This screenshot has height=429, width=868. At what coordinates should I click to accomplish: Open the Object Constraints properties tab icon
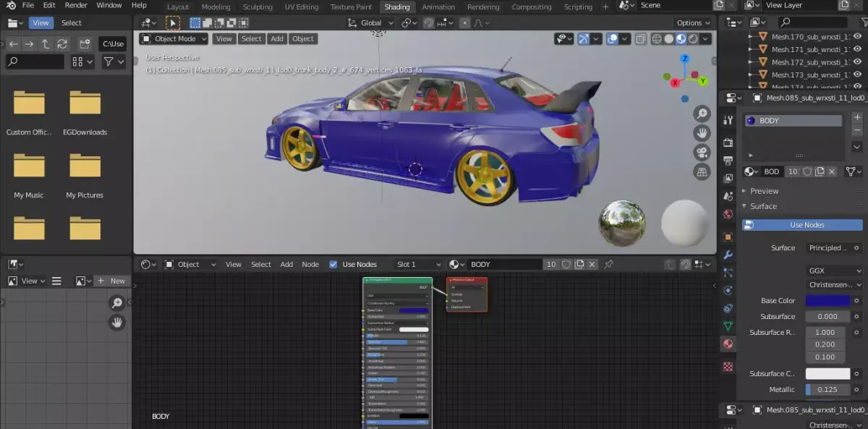tap(728, 309)
